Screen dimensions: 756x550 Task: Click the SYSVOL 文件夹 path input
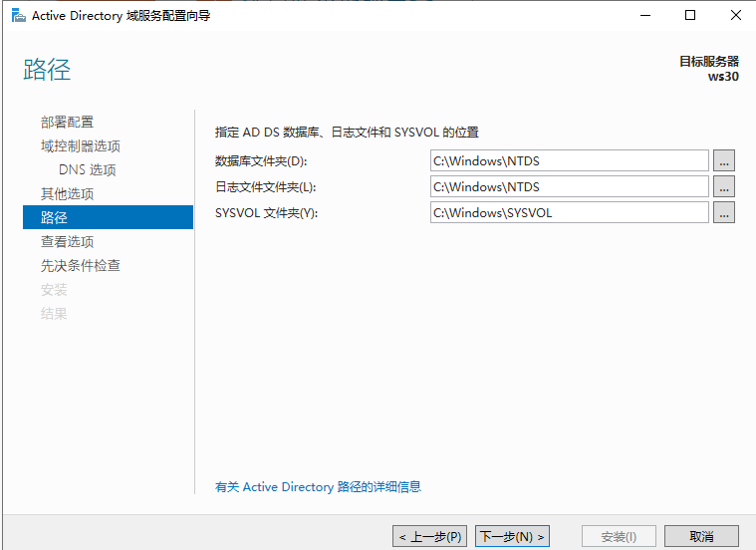[569, 212]
